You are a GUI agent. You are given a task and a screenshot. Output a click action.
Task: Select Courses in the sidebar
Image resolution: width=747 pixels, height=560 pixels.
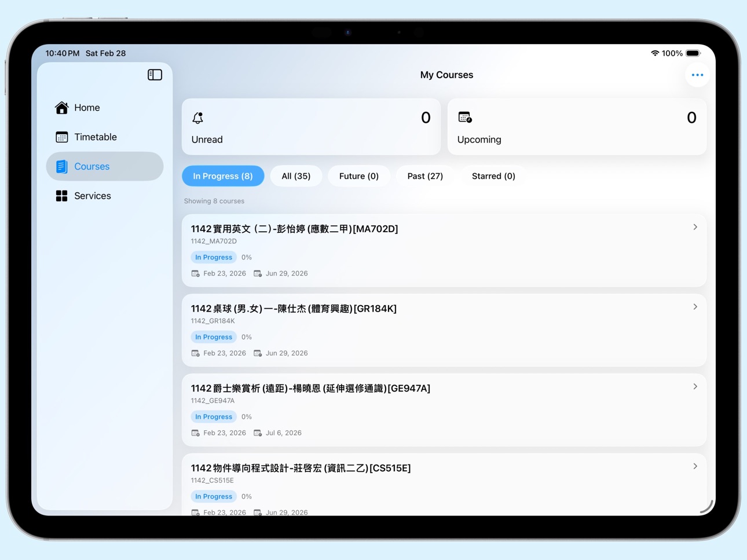click(105, 166)
